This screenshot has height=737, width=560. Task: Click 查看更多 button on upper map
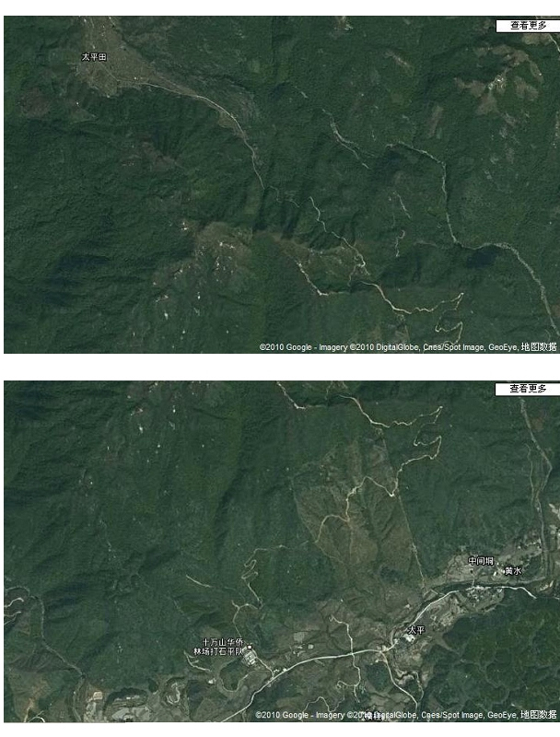click(x=528, y=26)
